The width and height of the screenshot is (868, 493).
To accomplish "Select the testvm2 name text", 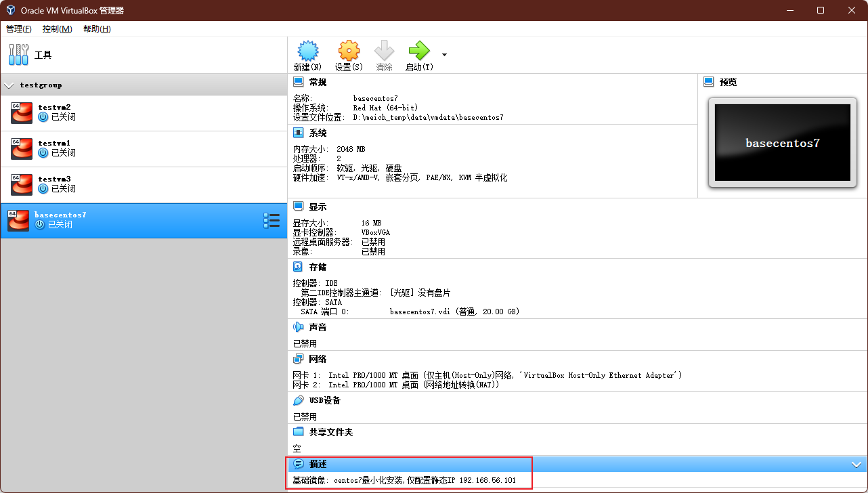I will 54,107.
